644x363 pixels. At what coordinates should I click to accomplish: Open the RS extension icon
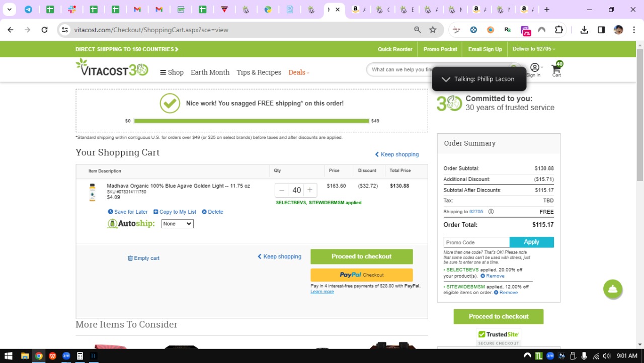pos(507,30)
